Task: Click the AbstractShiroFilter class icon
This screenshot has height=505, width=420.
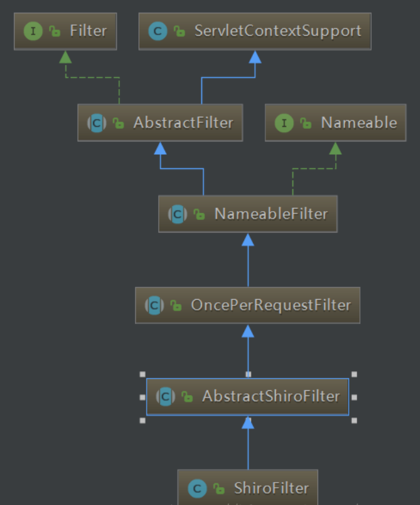Action: (166, 397)
